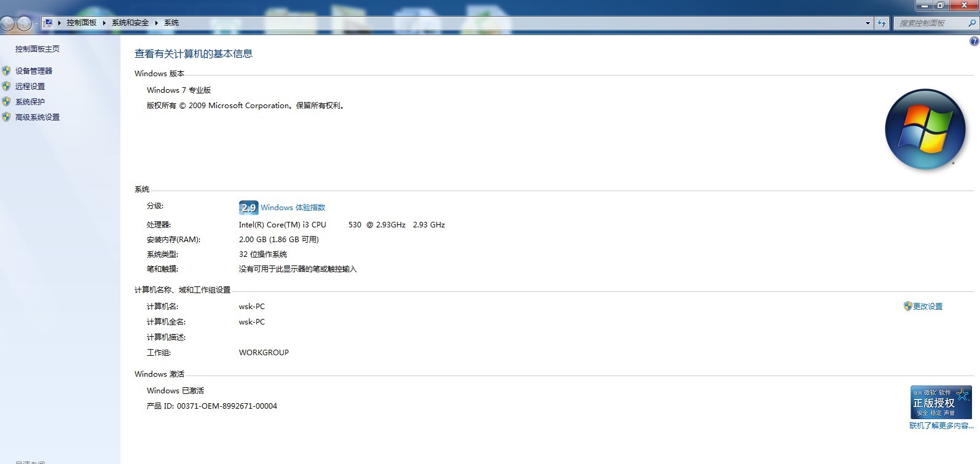Open 设备管理器 from the left sidebar

click(x=34, y=71)
